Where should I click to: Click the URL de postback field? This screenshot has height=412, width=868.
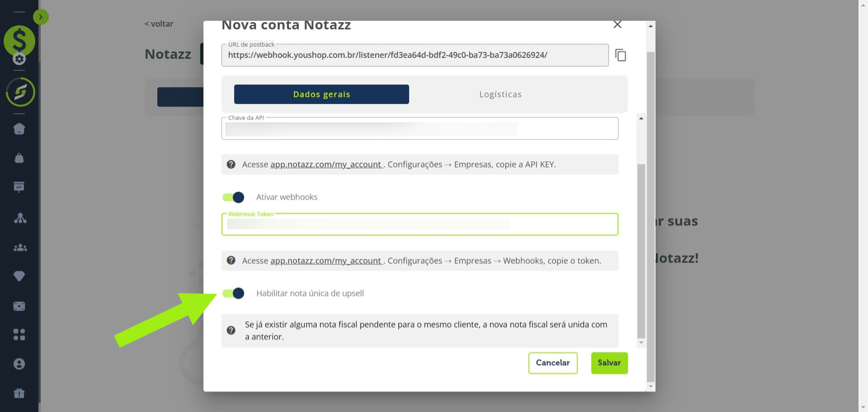pos(415,55)
